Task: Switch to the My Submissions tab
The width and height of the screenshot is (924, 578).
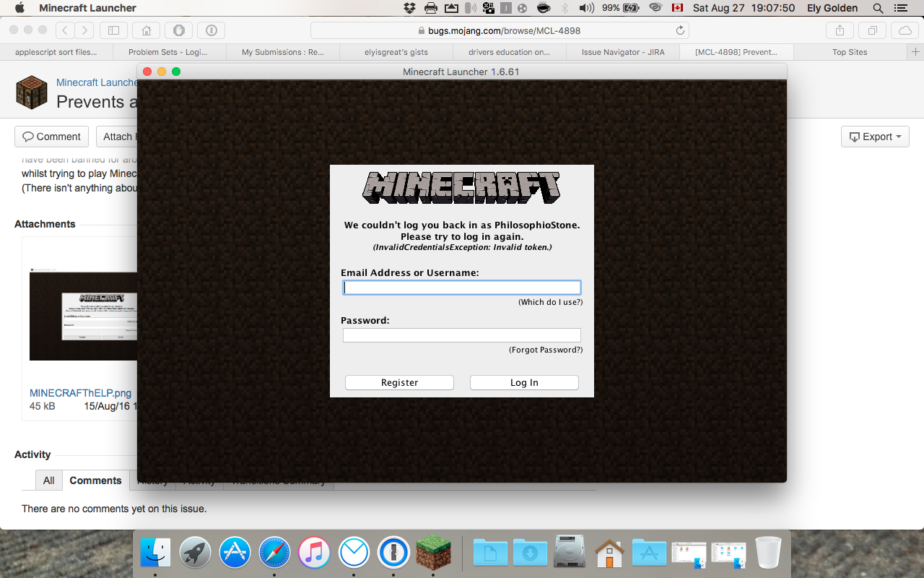Action: (282, 52)
